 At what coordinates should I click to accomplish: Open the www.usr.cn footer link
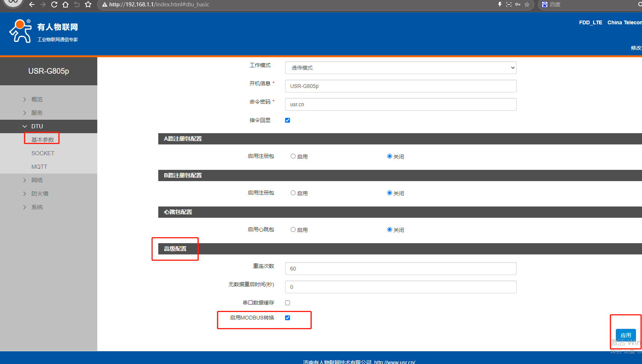click(394, 362)
